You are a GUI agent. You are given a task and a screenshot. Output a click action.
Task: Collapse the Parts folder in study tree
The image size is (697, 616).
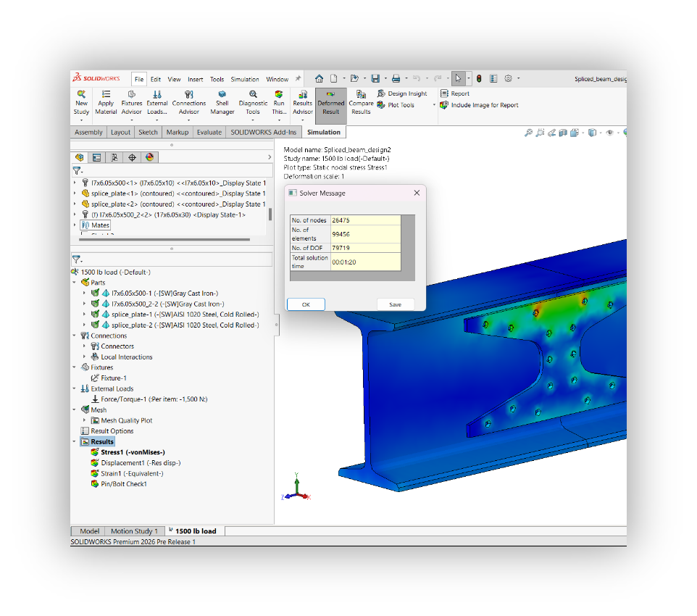[75, 283]
